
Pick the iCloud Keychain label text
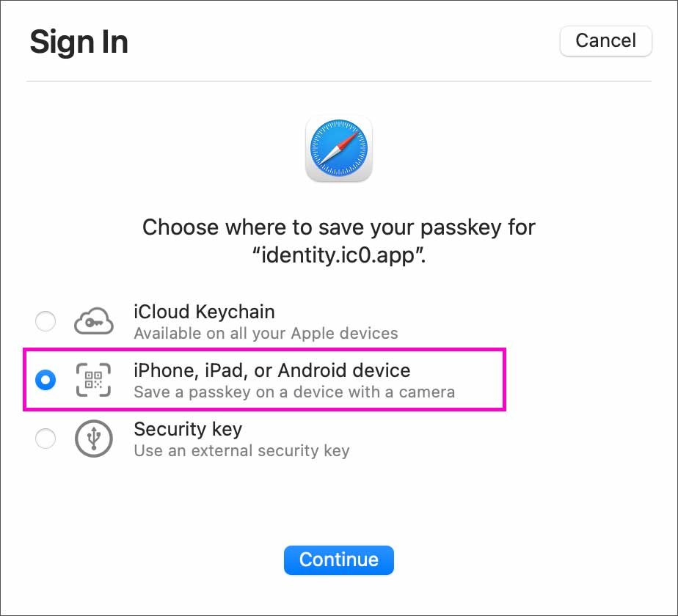tap(204, 312)
